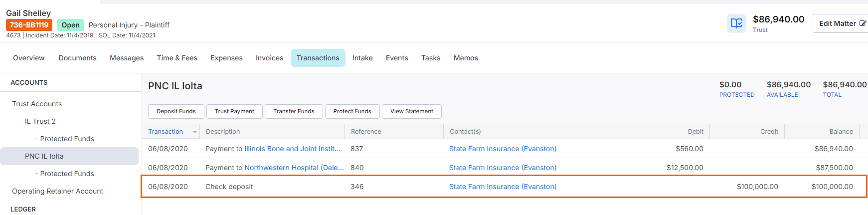Open the Time & Fees tab
The height and width of the screenshot is (215, 868).
pyautogui.click(x=177, y=58)
